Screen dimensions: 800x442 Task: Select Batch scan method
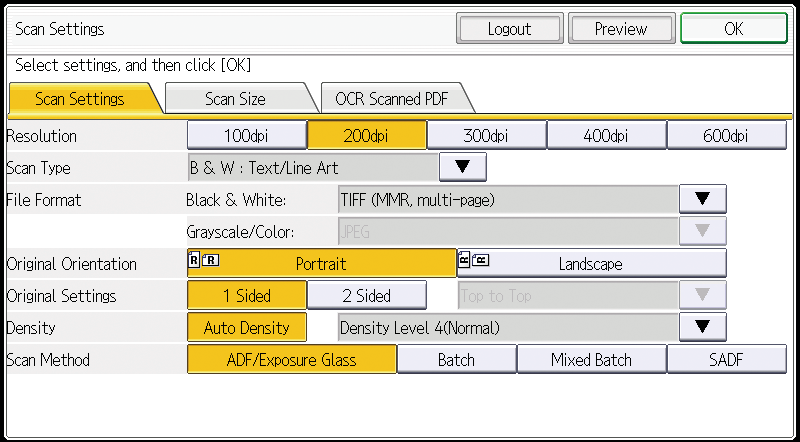[456, 360]
